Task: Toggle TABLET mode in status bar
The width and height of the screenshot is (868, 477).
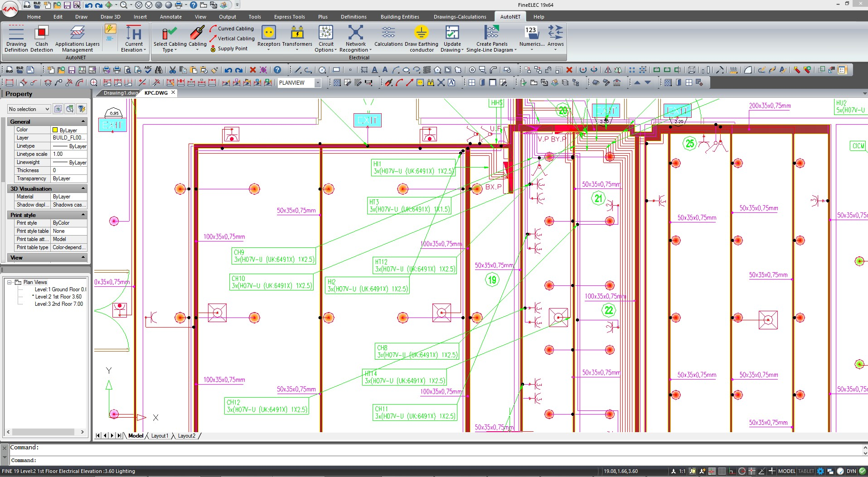Action: click(805, 471)
